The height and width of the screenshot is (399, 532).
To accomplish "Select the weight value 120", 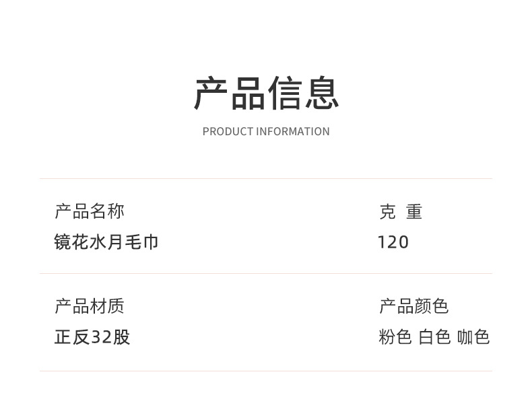I will [x=393, y=242].
